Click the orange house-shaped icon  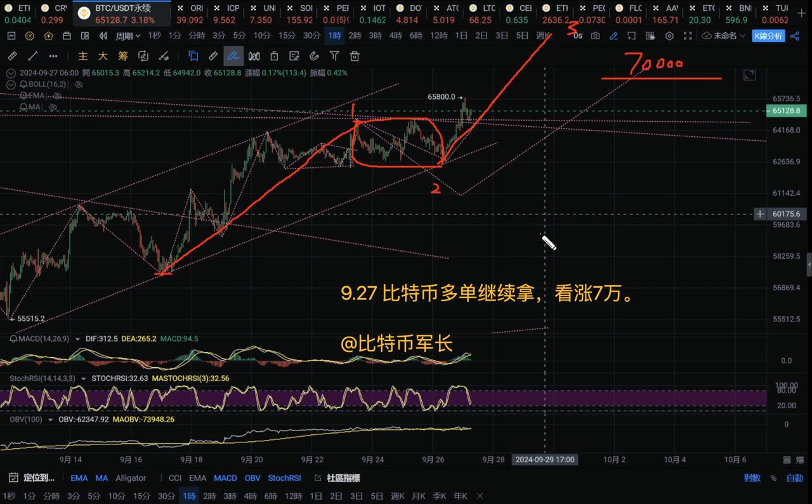(48, 36)
